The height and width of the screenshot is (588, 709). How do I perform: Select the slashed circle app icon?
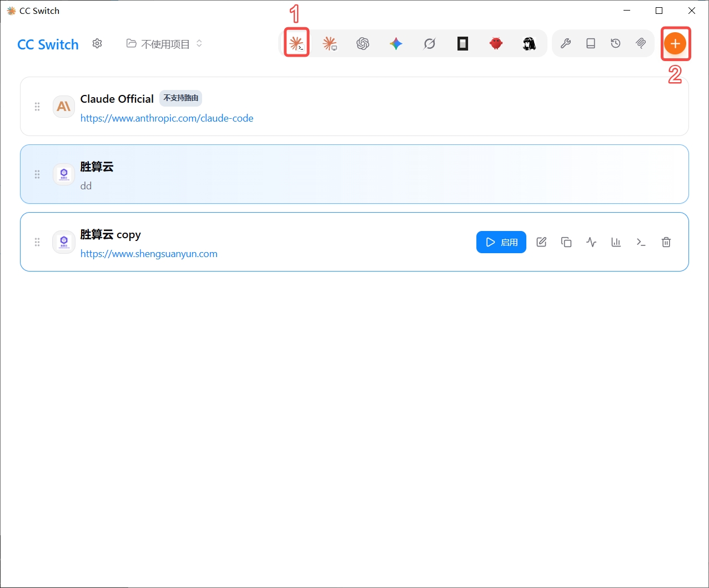pyautogui.click(x=429, y=43)
